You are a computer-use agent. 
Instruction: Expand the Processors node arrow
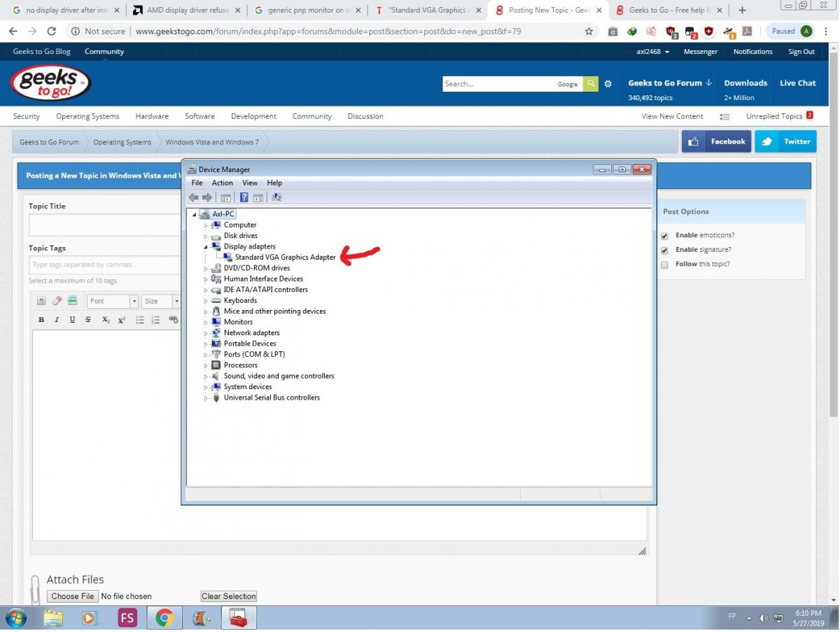coord(206,365)
